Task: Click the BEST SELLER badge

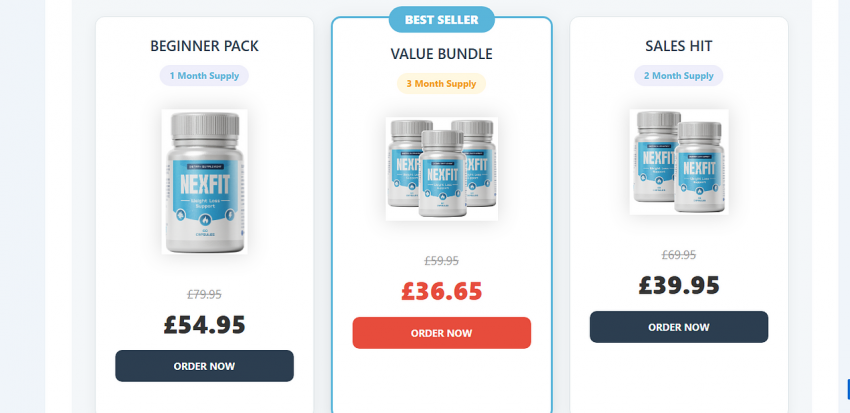Action: click(442, 20)
